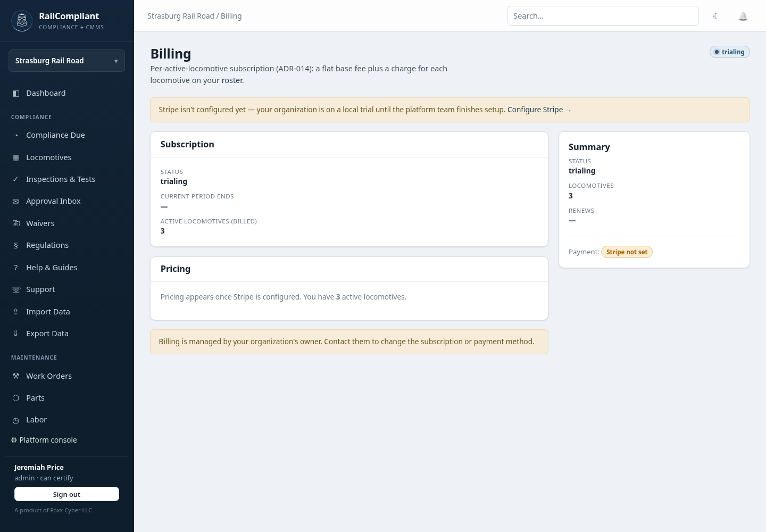Click the Approval Inbox envelope icon

(16, 201)
